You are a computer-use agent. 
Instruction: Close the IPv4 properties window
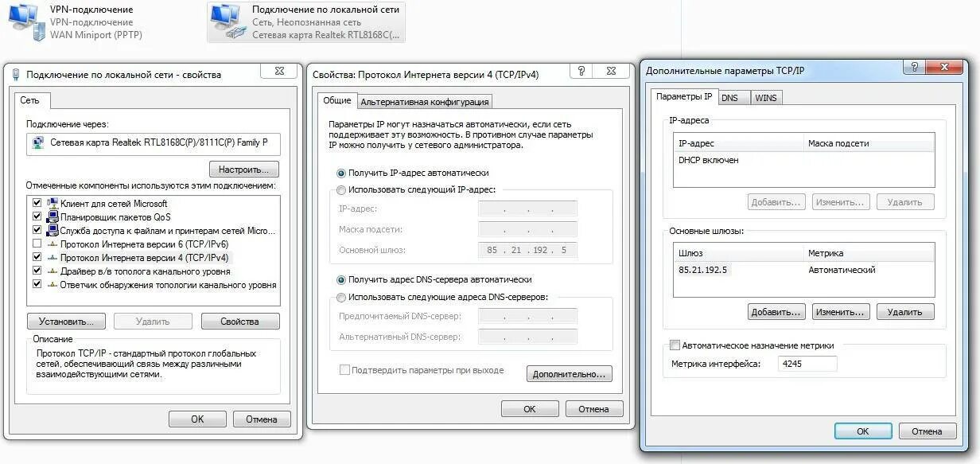pyautogui.click(x=611, y=71)
